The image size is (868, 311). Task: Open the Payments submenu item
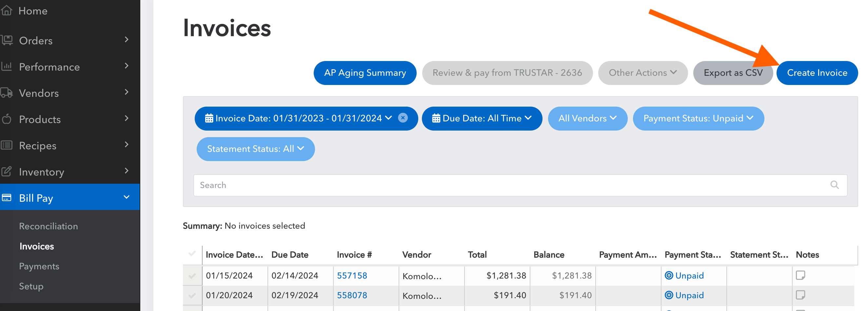tap(39, 266)
